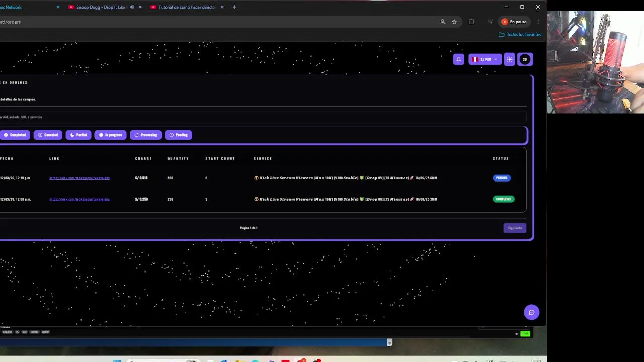Filter orders by In progress

[x=110, y=135]
